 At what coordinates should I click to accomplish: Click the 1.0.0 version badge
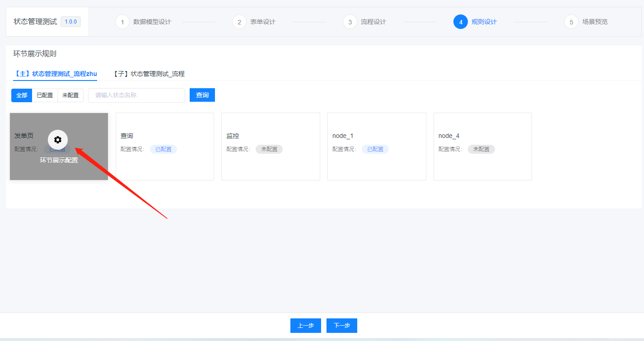click(71, 22)
